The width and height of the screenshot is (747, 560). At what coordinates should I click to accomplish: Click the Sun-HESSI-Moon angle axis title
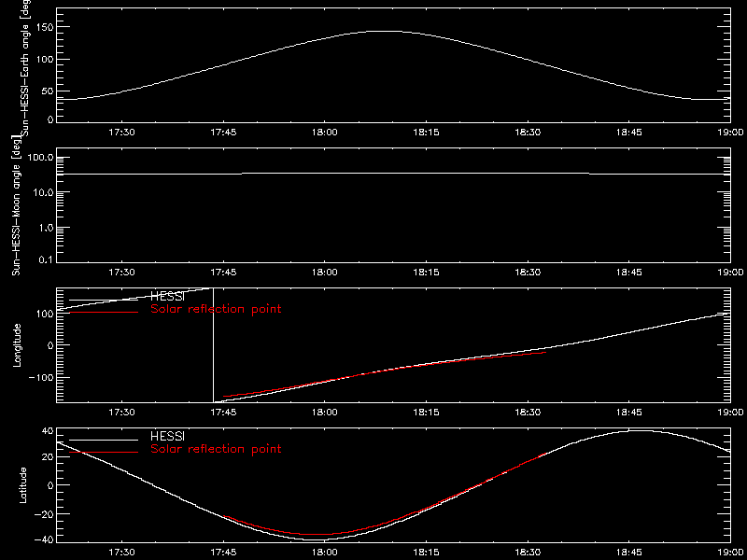pos(16,205)
